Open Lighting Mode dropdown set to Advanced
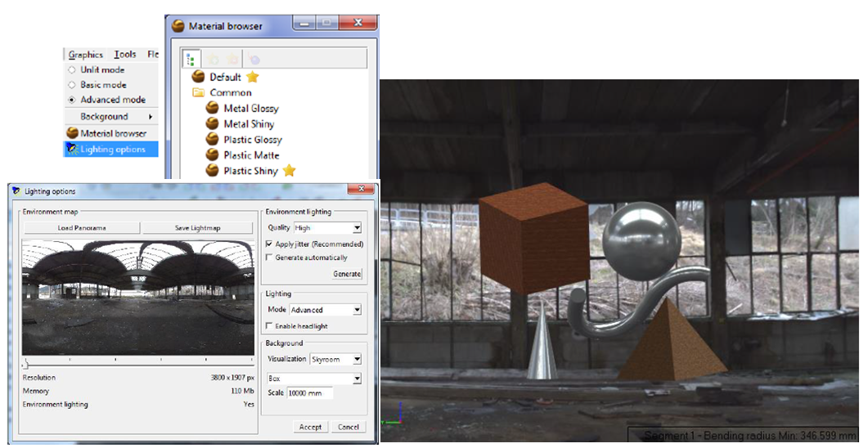 pyautogui.click(x=326, y=310)
